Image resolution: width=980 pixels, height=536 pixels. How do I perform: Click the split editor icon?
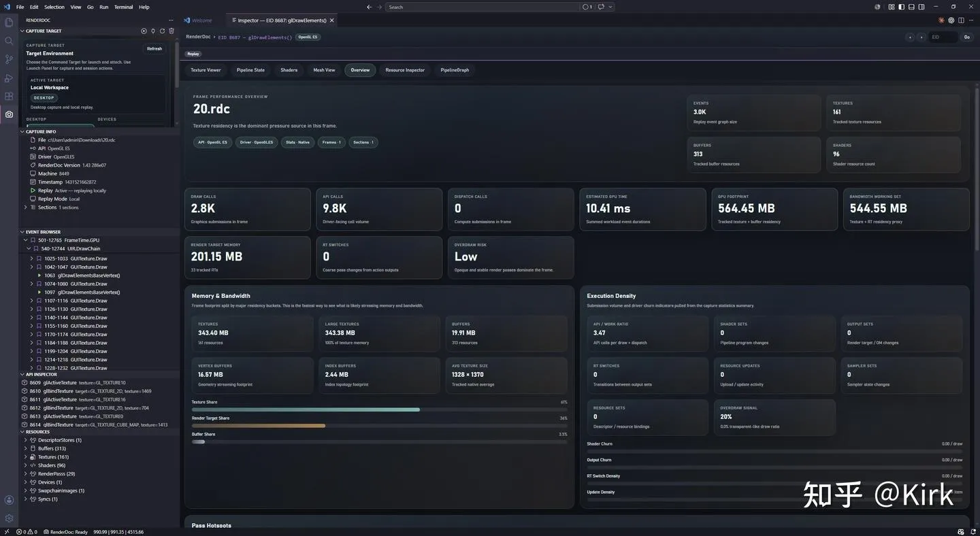[961, 20]
